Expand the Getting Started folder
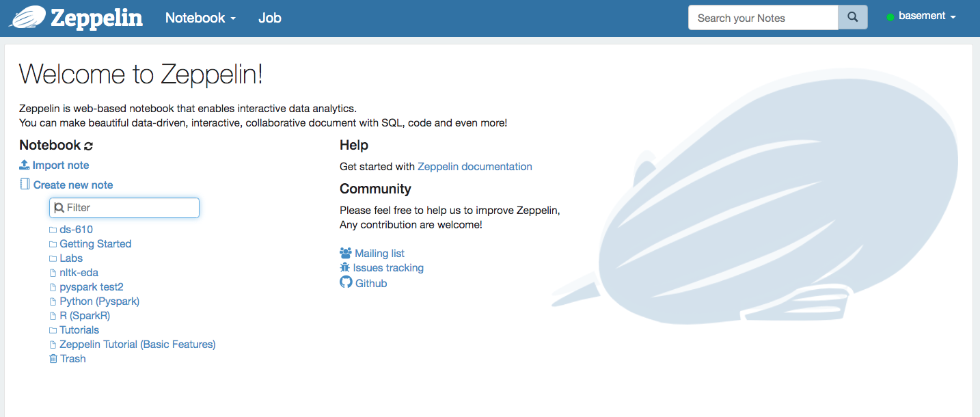 95,243
